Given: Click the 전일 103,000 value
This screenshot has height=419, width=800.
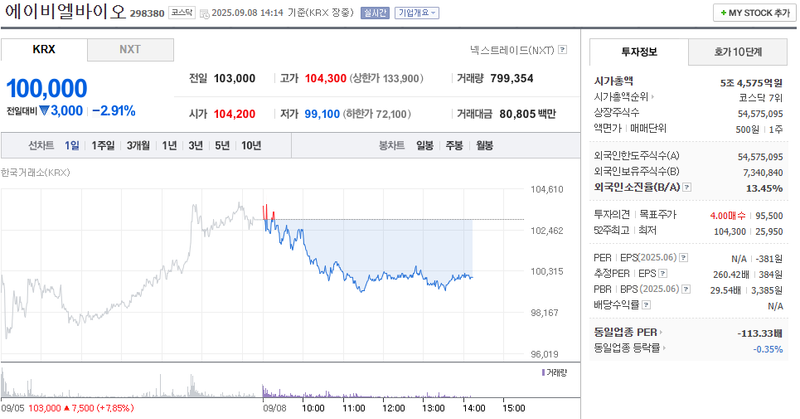Looking at the screenshot, I should pos(234,79).
